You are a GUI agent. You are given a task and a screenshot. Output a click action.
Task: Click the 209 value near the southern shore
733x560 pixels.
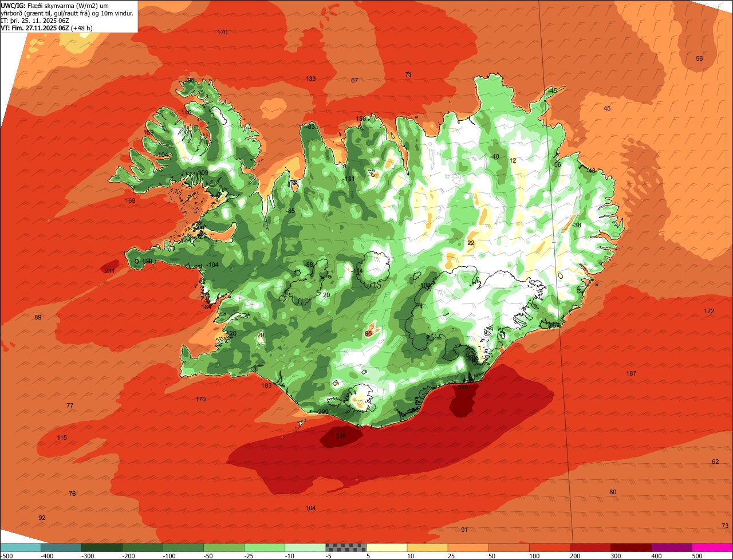323,412
